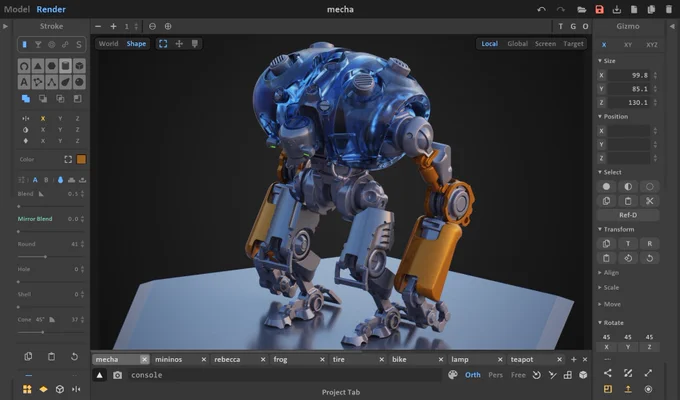Click the camera snapshot icon
This screenshot has width=680, height=400.
(x=118, y=375)
